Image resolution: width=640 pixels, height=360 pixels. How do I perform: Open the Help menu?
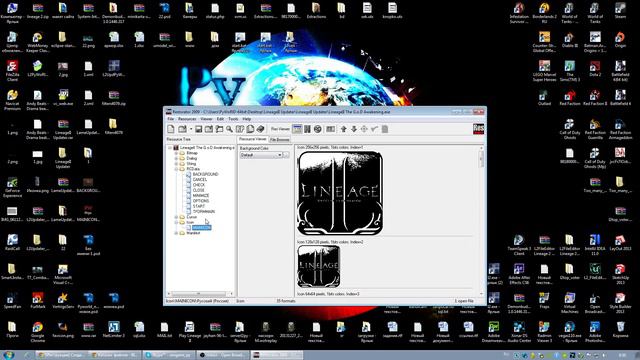[247, 119]
